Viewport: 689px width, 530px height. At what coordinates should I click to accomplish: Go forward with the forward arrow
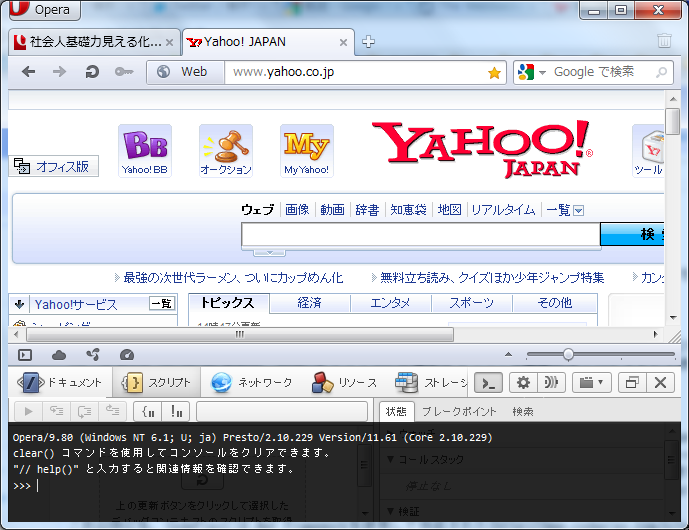point(59,72)
